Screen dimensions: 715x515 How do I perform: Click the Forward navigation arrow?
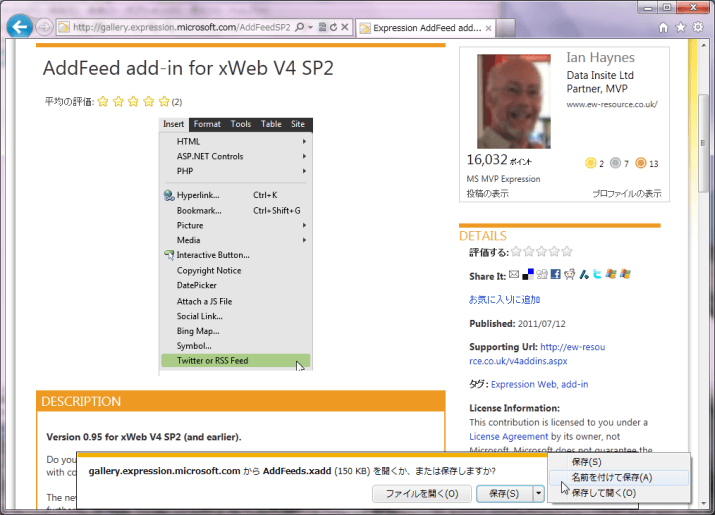pyautogui.click(x=44, y=27)
